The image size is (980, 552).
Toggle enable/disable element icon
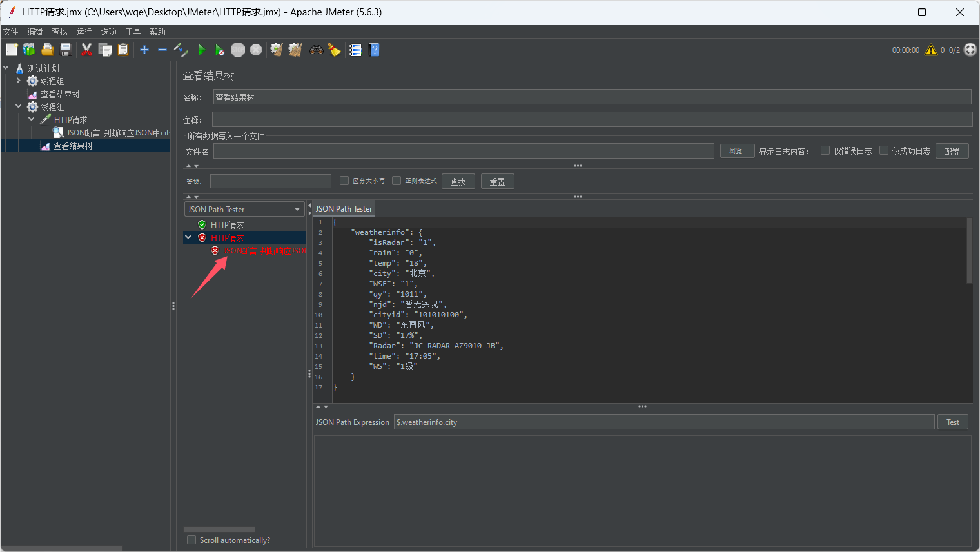(181, 50)
